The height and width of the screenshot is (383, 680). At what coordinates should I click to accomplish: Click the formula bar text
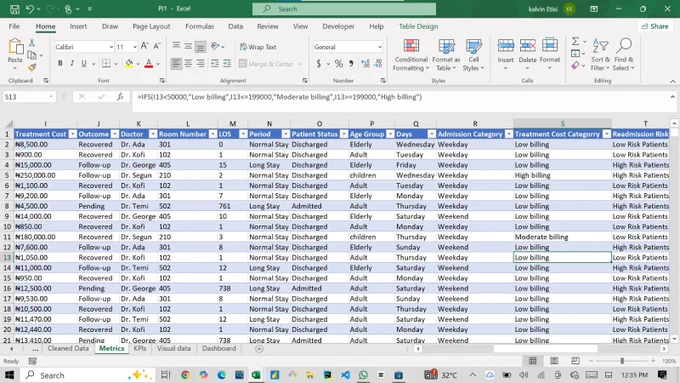[279, 97]
